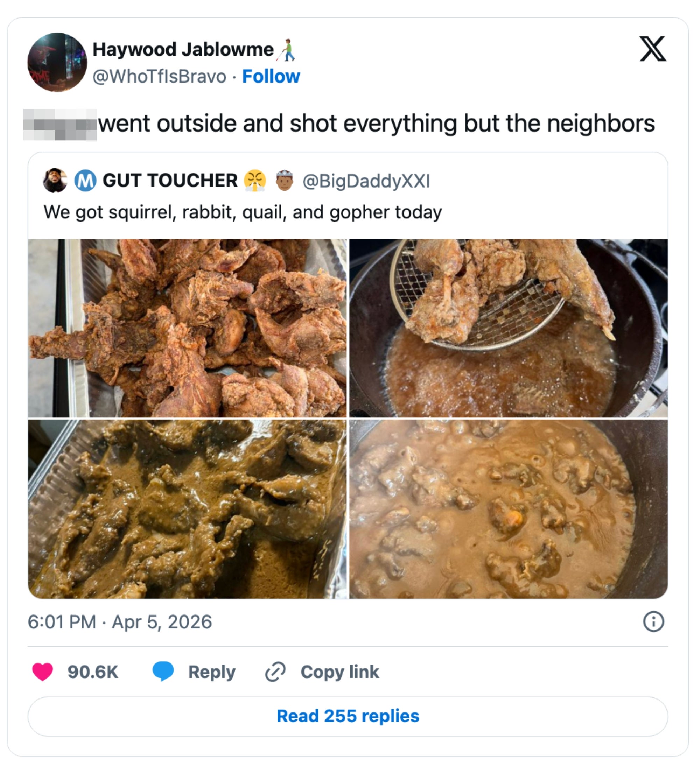Viewport: 700px width, 773px height.
Task: Open Haywood Jablowme's profile avatar
Action: [57, 63]
